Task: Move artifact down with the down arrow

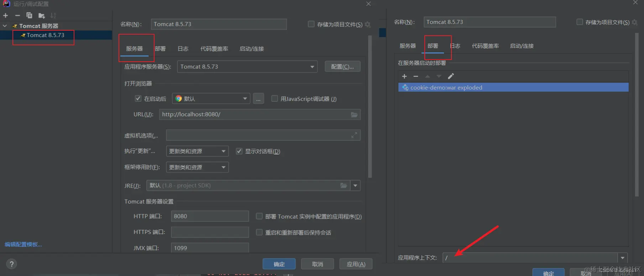Action: (439, 76)
